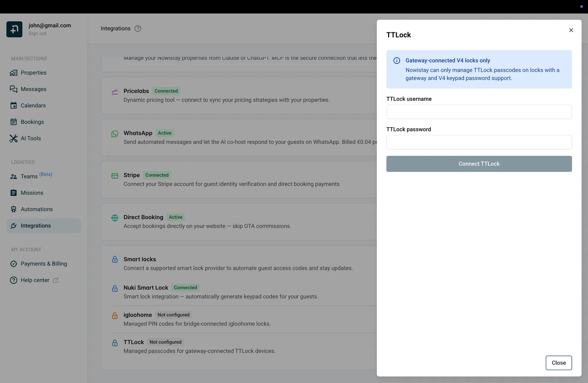This screenshot has height=383, width=588.
Task: Click the Sign out link
Action: [37, 33]
